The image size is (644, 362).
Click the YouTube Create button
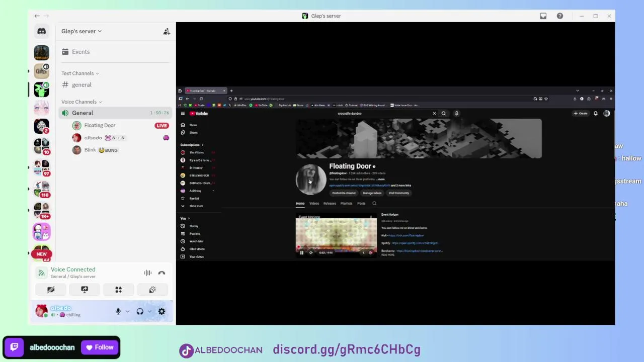coord(581,114)
